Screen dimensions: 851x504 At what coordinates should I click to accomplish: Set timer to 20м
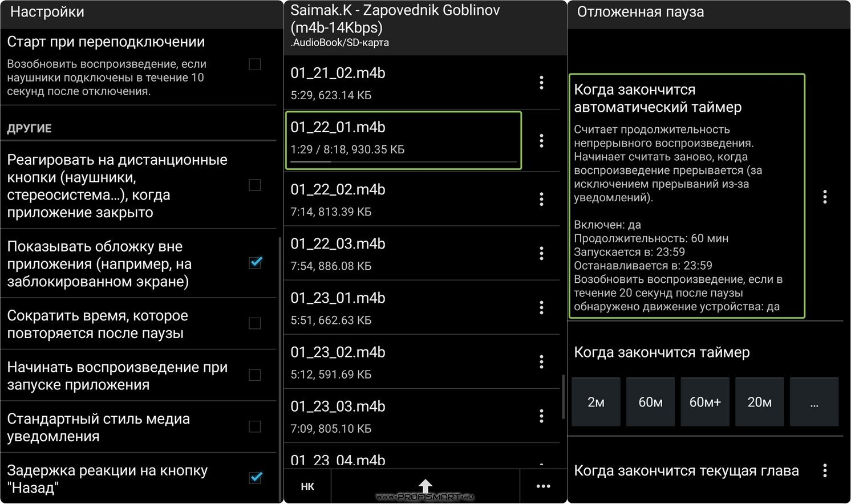click(760, 402)
